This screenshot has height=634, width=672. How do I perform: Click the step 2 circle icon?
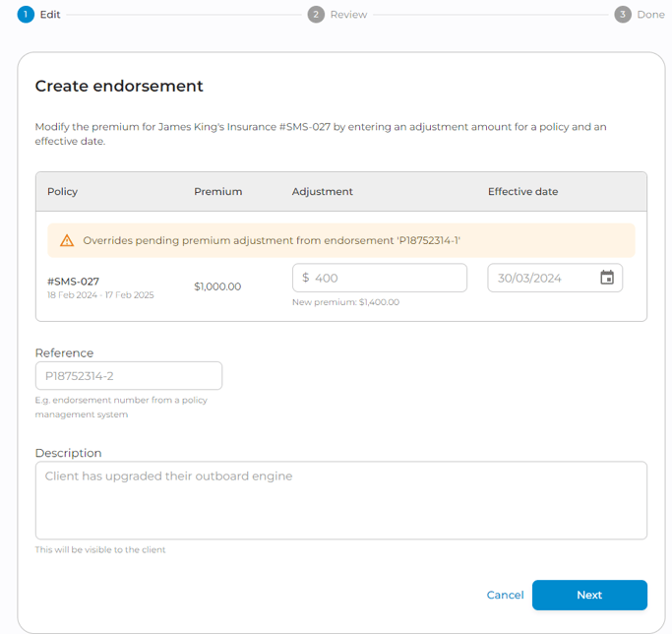316,15
